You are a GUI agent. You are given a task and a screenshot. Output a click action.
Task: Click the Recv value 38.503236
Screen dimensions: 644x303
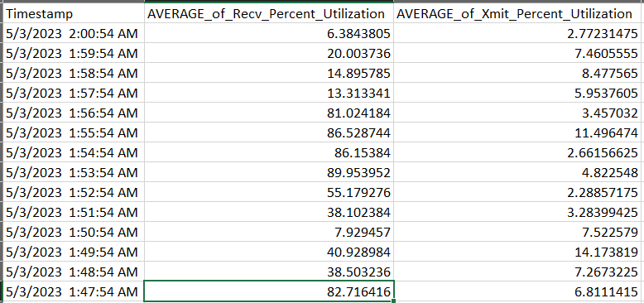(269, 272)
